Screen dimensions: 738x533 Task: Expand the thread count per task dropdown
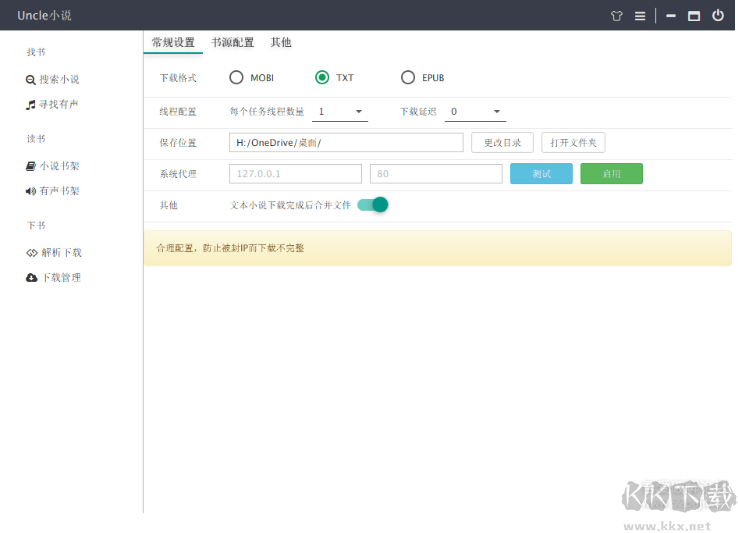point(341,112)
